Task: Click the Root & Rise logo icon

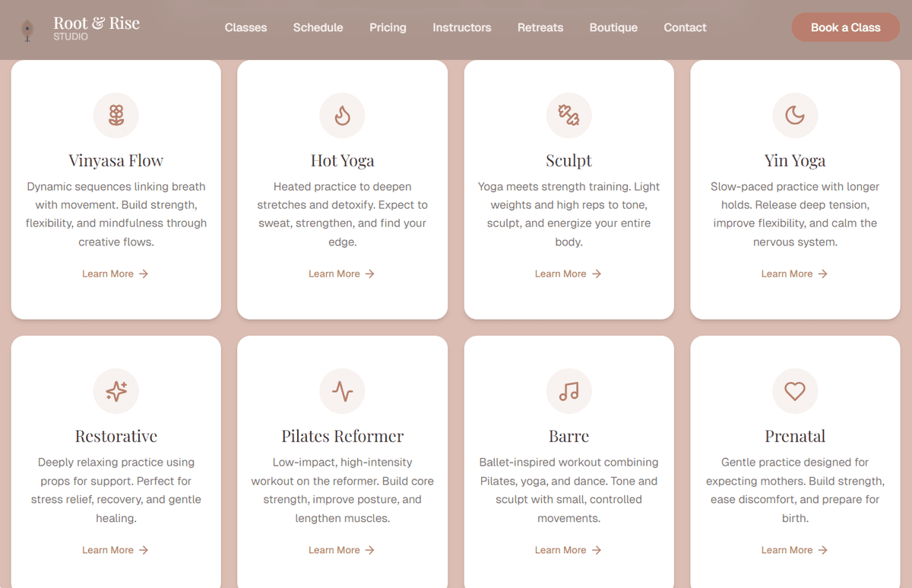Action: click(x=28, y=30)
